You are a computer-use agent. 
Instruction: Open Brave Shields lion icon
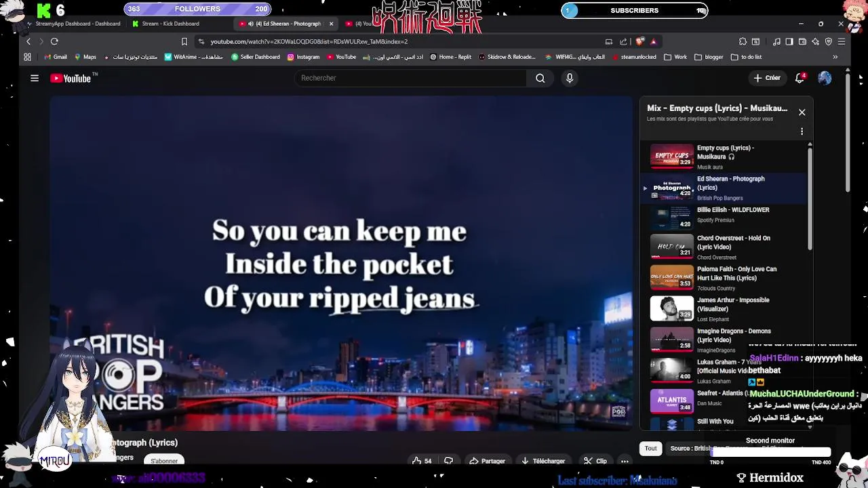(x=639, y=41)
